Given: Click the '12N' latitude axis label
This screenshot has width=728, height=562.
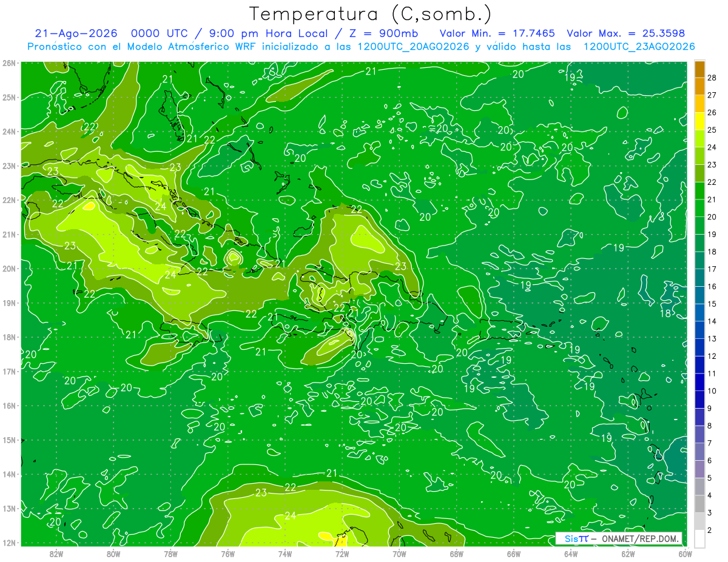Looking at the screenshot, I should [9, 543].
